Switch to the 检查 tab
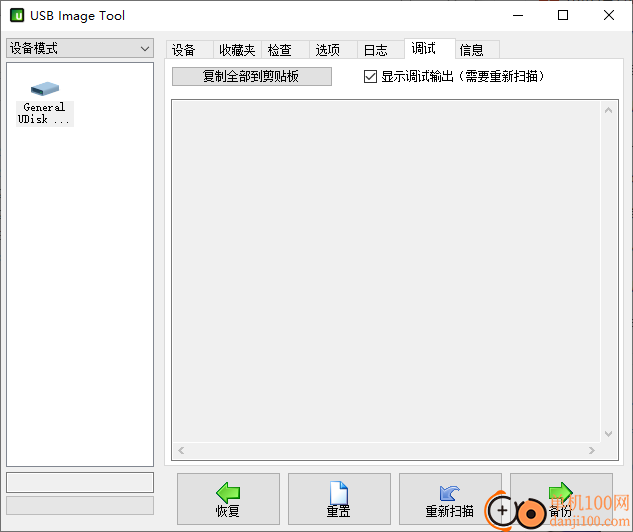The image size is (633, 532). (285, 50)
